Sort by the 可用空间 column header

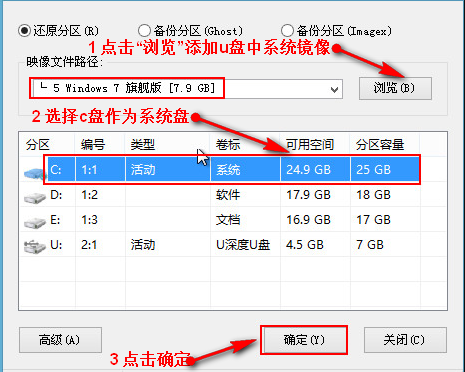pos(310,145)
